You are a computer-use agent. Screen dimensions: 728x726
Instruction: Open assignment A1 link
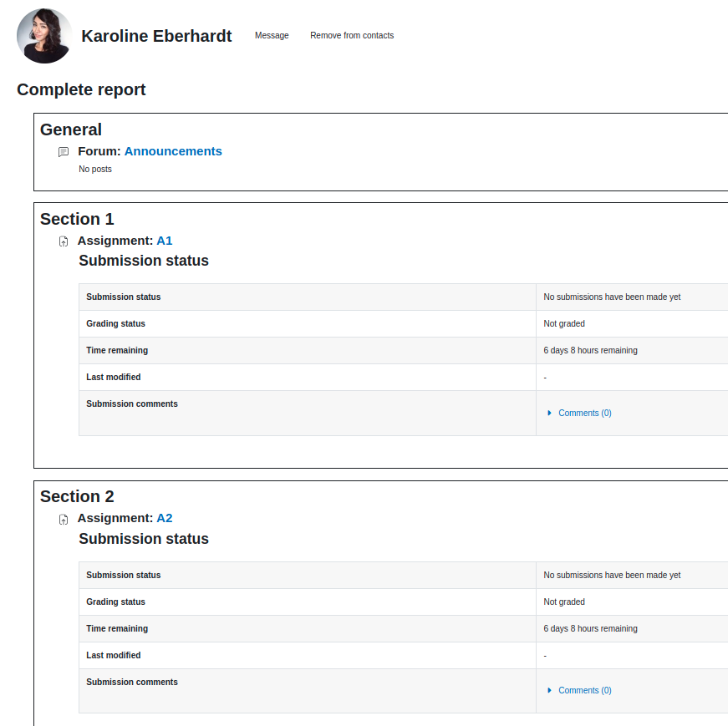(165, 241)
